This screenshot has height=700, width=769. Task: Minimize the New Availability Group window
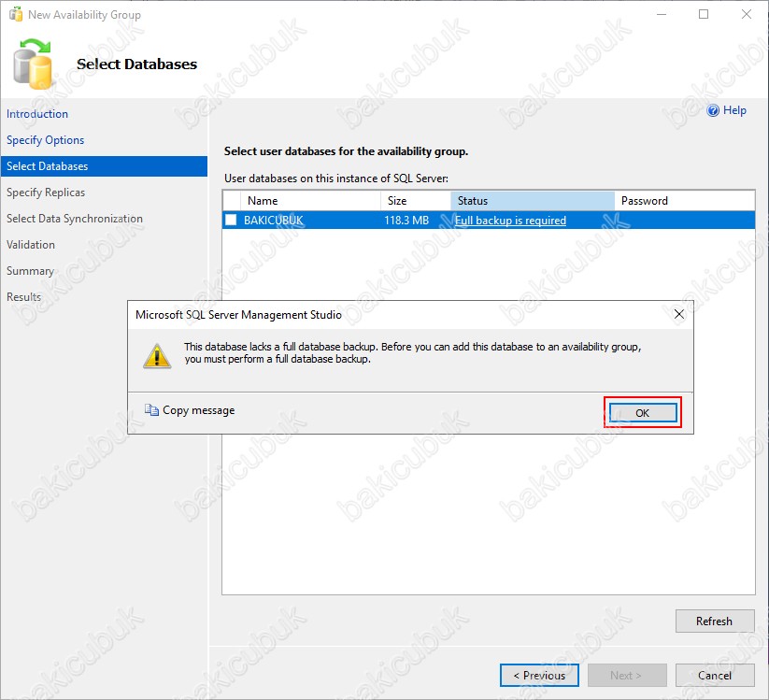tap(662, 14)
